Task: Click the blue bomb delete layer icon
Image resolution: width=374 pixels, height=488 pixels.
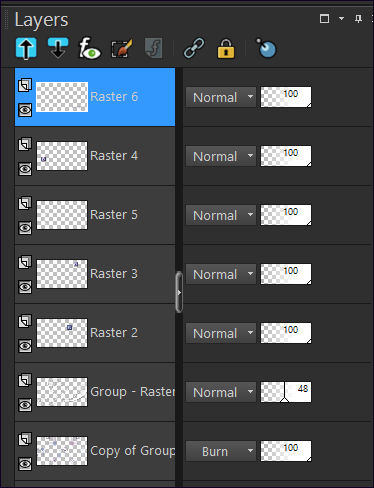Action: tap(266, 48)
